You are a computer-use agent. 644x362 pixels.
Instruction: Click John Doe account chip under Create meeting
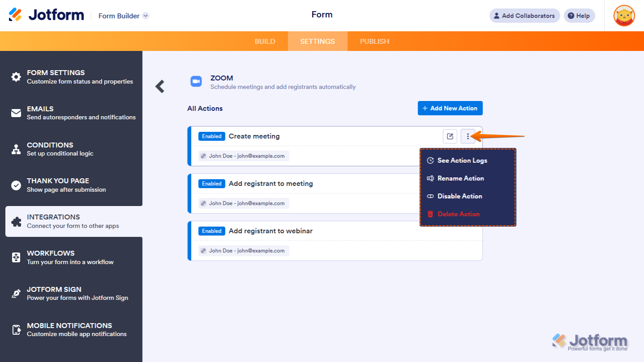[244, 156]
